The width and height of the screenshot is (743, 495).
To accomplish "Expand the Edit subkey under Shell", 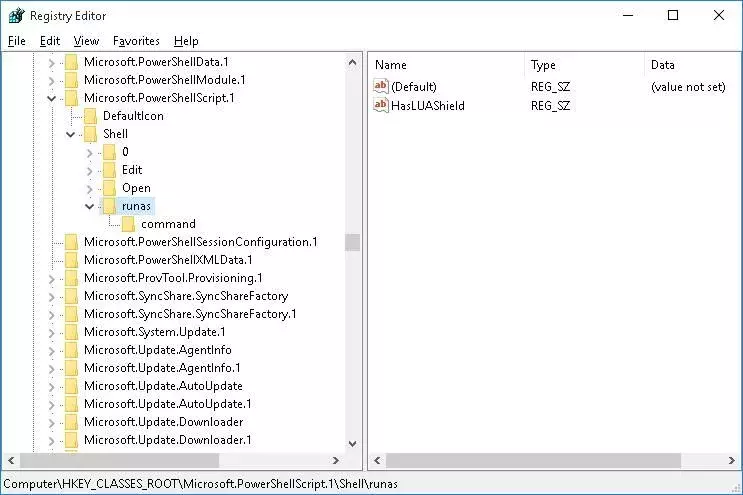I will (x=90, y=171).
